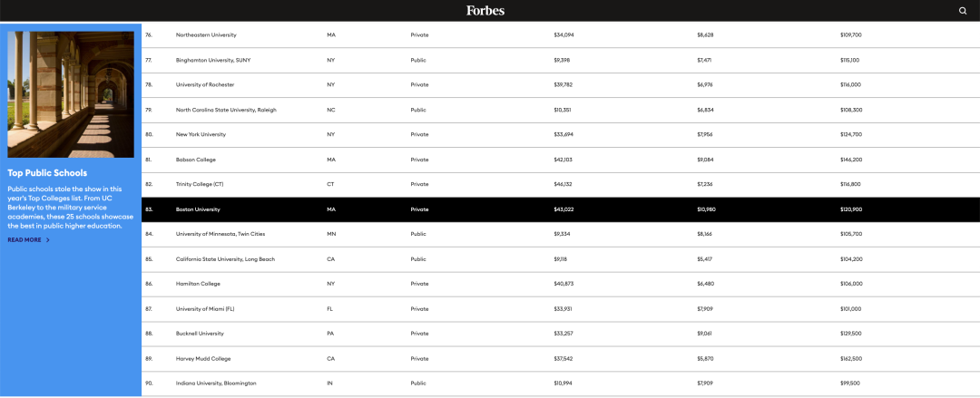Select University of Rochester row
The width and height of the screenshot is (980, 398).
coord(561,85)
